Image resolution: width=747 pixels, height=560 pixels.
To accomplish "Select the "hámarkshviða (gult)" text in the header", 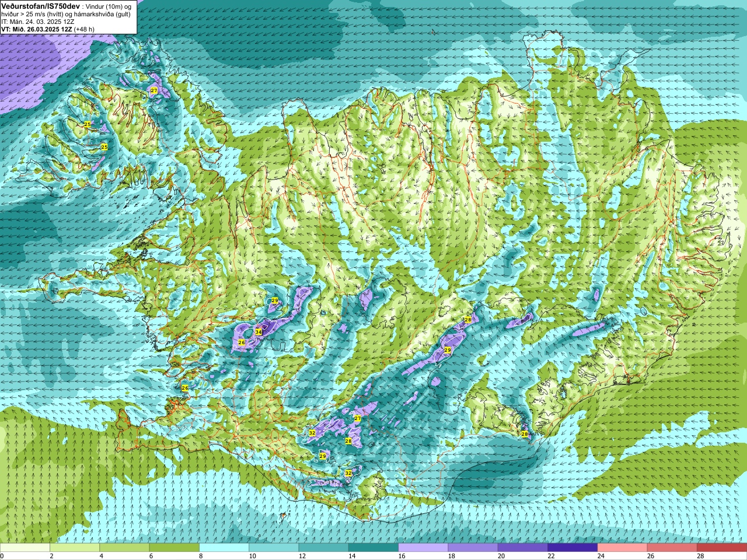I will point(103,14).
